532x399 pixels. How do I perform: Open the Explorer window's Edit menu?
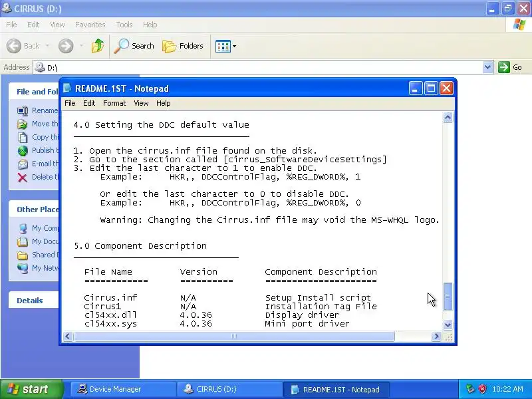point(33,25)
